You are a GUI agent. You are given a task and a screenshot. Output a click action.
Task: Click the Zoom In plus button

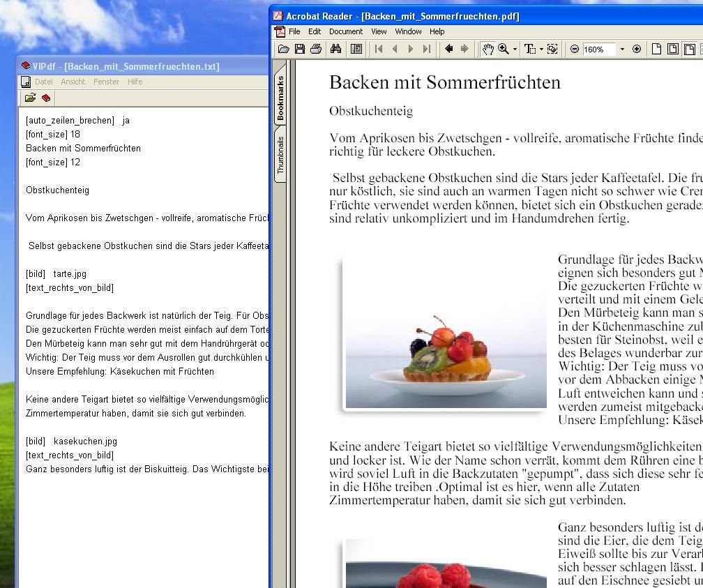[637, 49]
